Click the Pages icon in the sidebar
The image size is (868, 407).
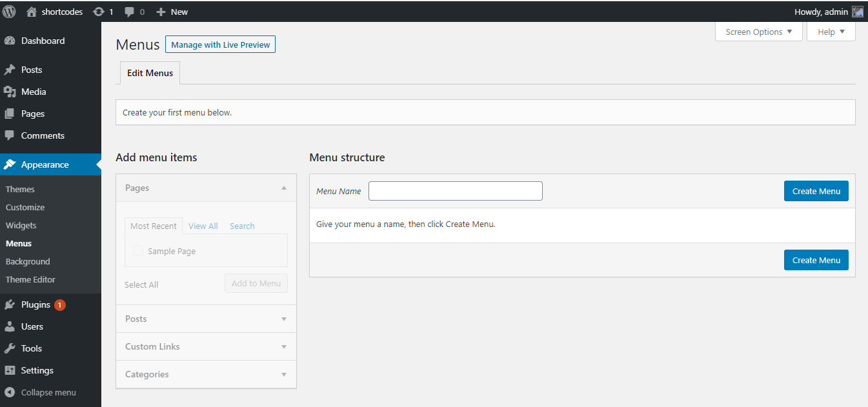click(12, 114)
